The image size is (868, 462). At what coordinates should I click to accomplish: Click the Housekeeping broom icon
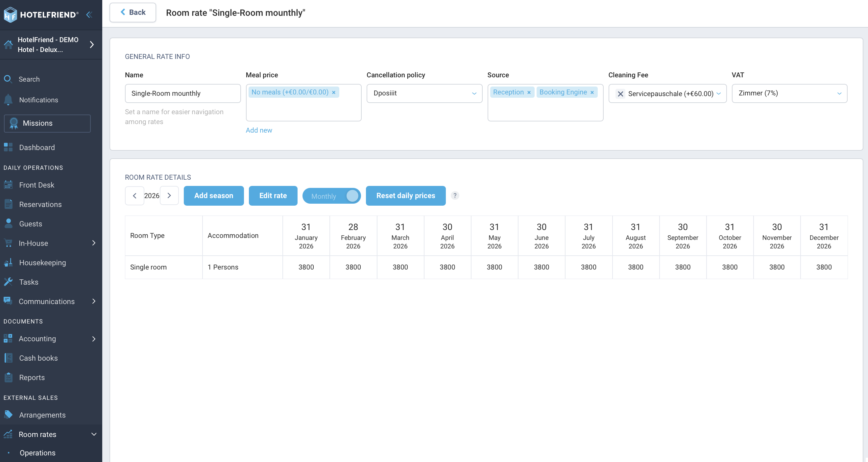pos(8,262)
